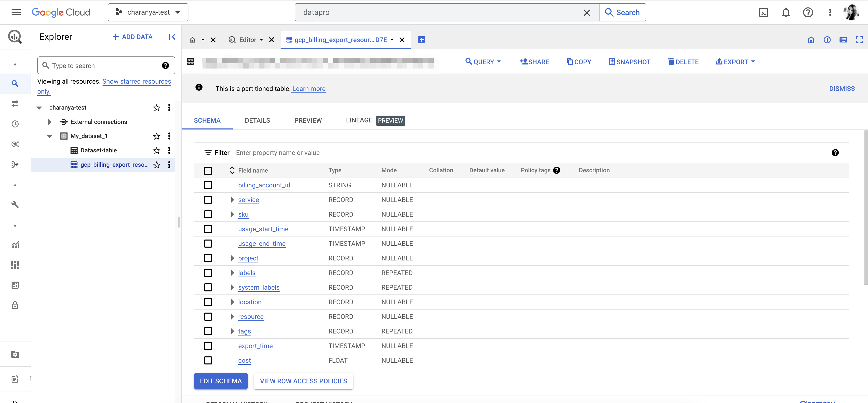Add a new tab with the plus icon
The image size is (868, 403).
pos(421,40)
